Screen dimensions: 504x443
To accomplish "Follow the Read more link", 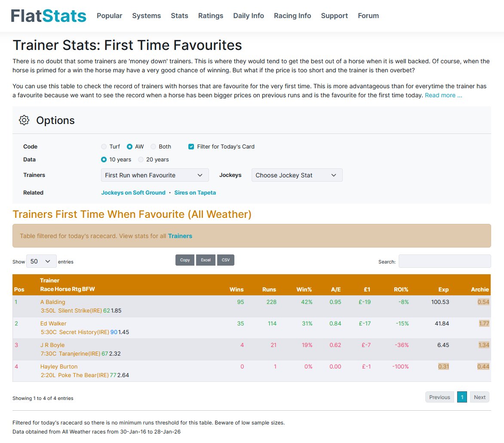I will point(443,95).
